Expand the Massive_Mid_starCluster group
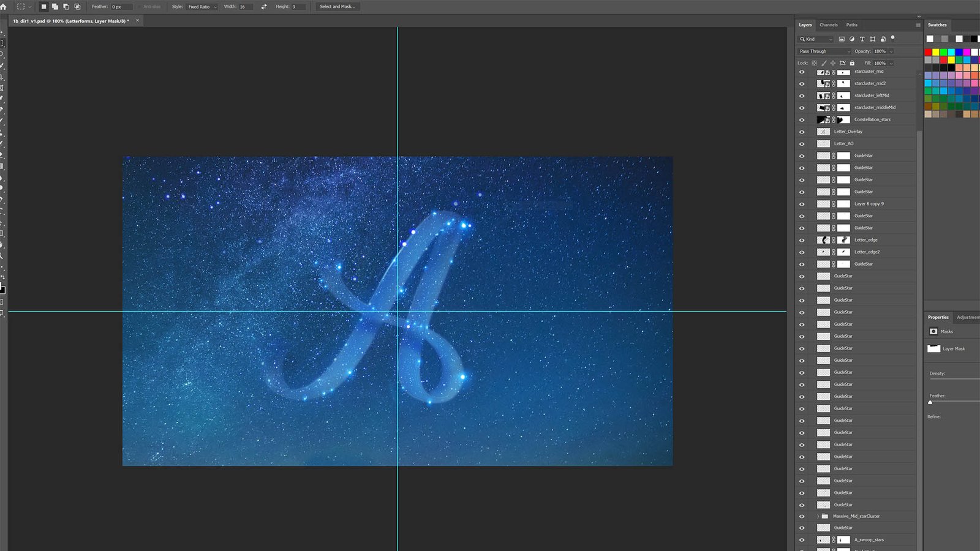This screenshot has width=980, height=551. [x=818, y=516]
